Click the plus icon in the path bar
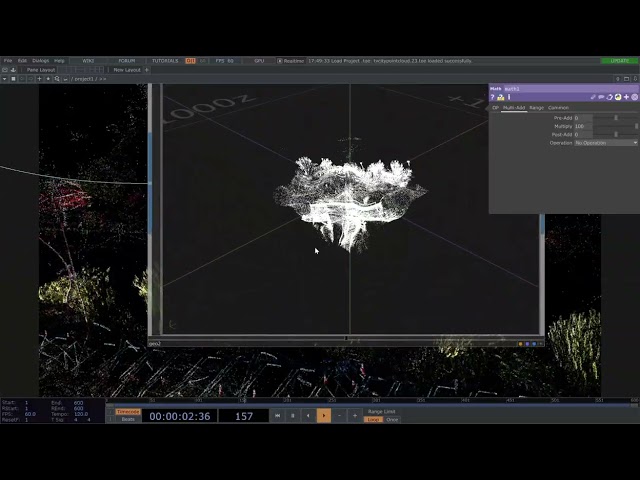The width and height of the screenshot is (640, 480). [40, 79]
